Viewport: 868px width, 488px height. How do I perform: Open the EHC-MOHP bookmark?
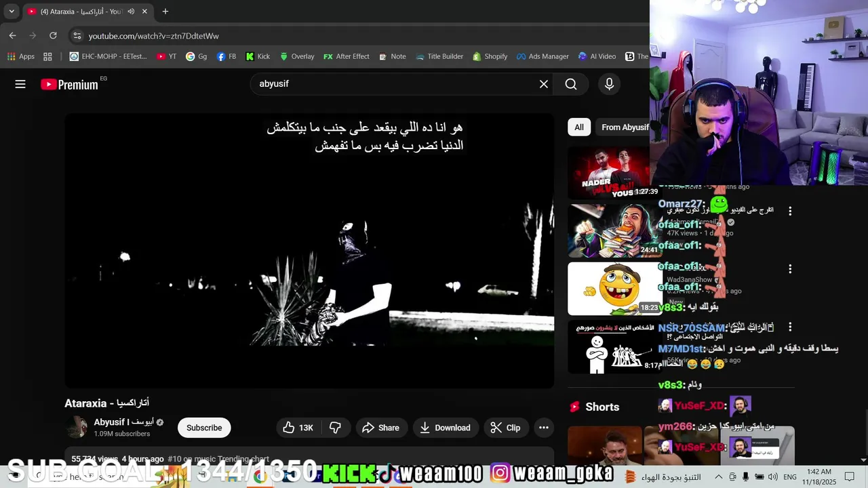(x=108, y=56)
